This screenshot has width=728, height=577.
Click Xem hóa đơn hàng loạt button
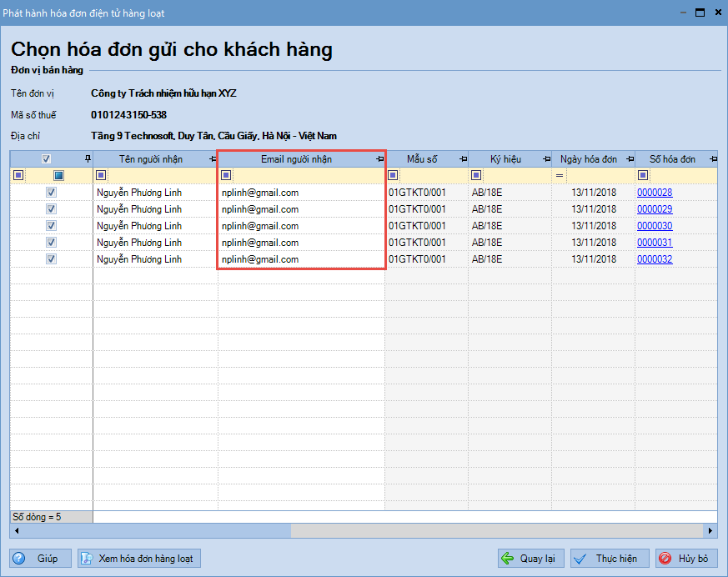(138, 558)
